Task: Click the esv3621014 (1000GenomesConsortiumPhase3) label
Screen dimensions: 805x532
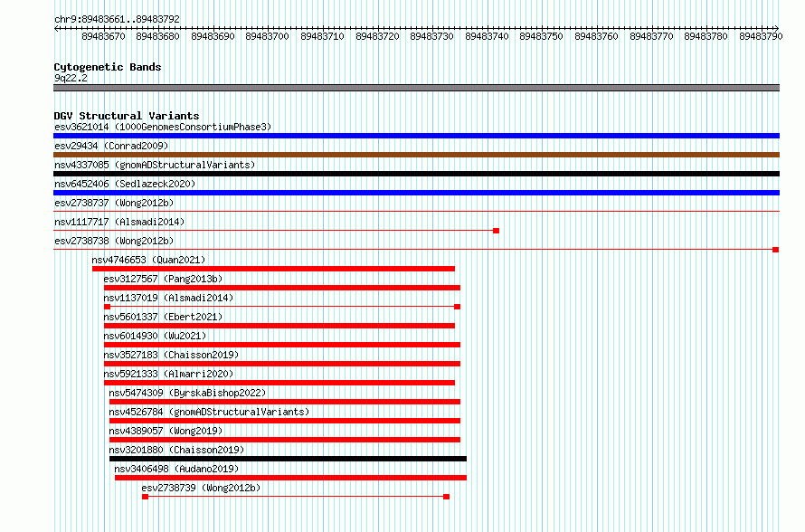Action: pos(163,127)
